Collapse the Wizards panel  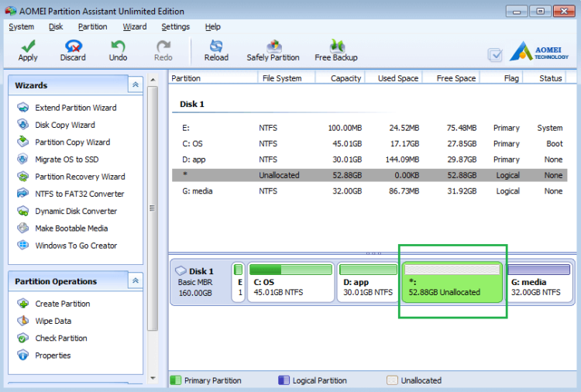click(x=136, y=85)
